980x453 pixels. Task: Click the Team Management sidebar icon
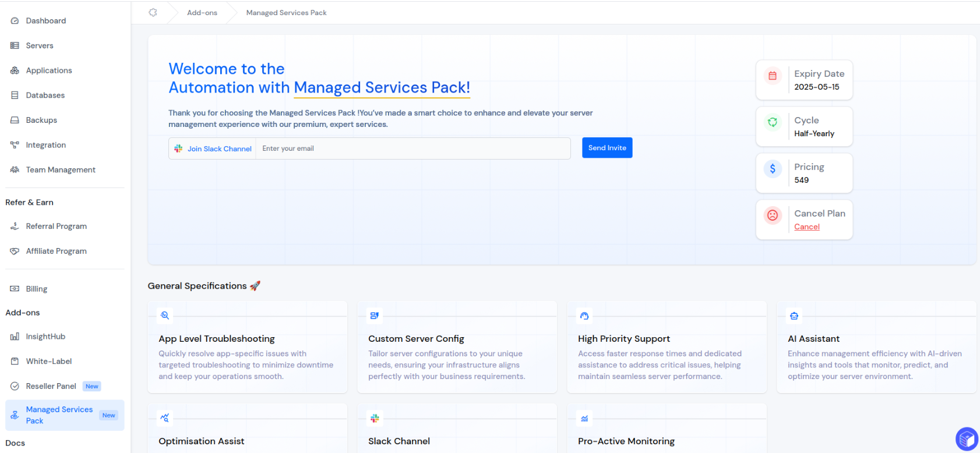tap(15, 170)
